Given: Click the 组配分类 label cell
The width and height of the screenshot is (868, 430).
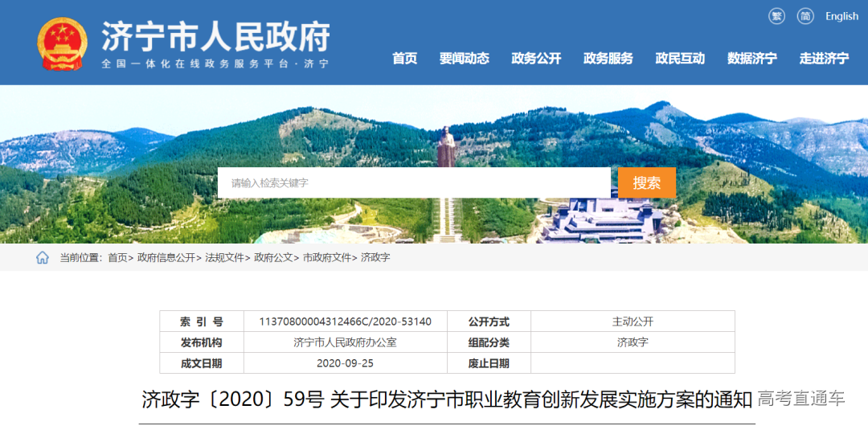Looking at the screenshot, I should pos(489,342).
